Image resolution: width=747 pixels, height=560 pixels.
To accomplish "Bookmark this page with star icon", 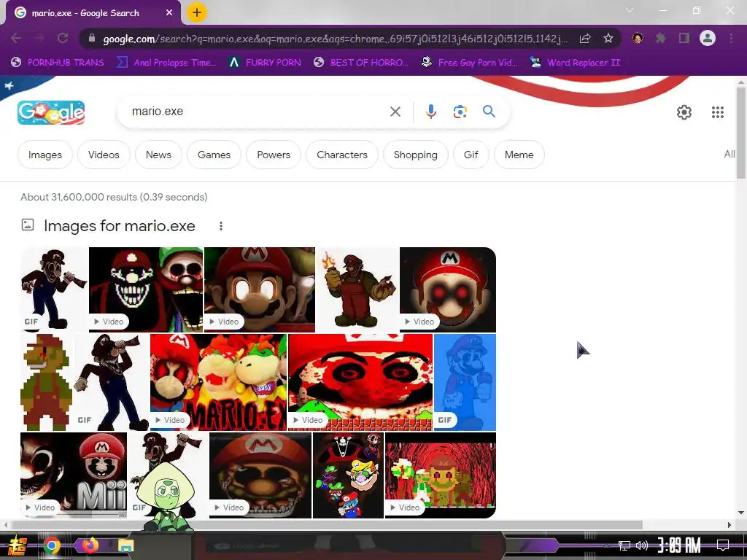I will (608, 39).
